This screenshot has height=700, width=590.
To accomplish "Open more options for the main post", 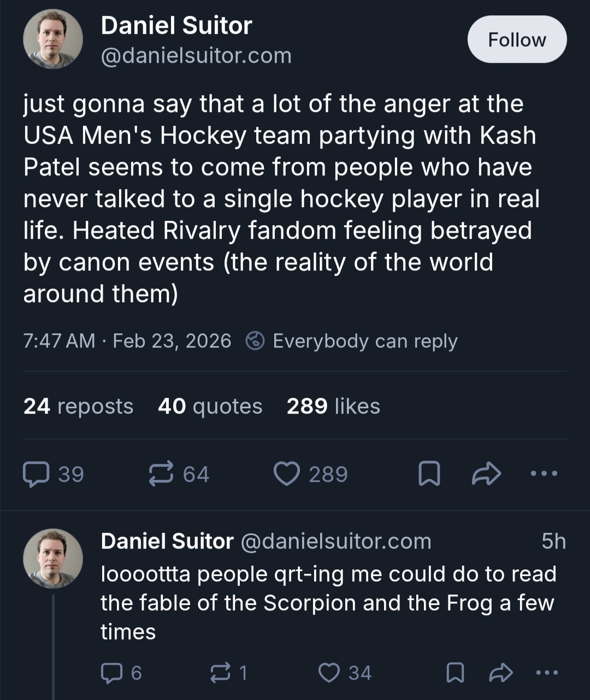I will [544, 474].
